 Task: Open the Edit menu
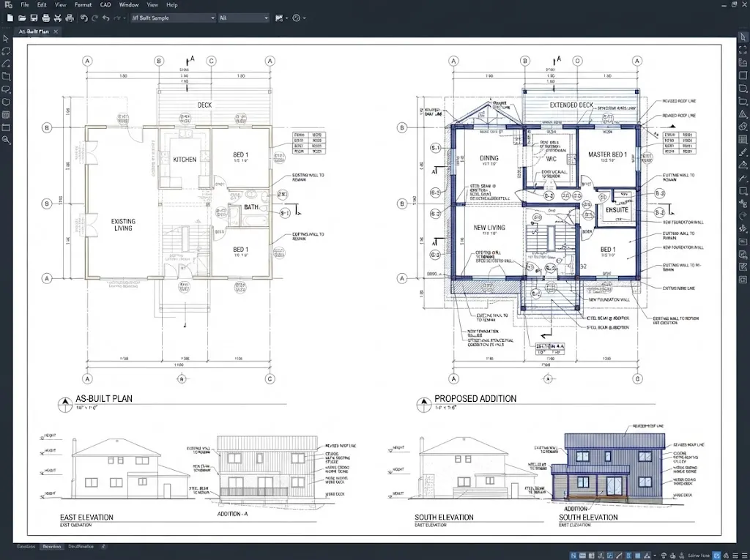point(42,5)
